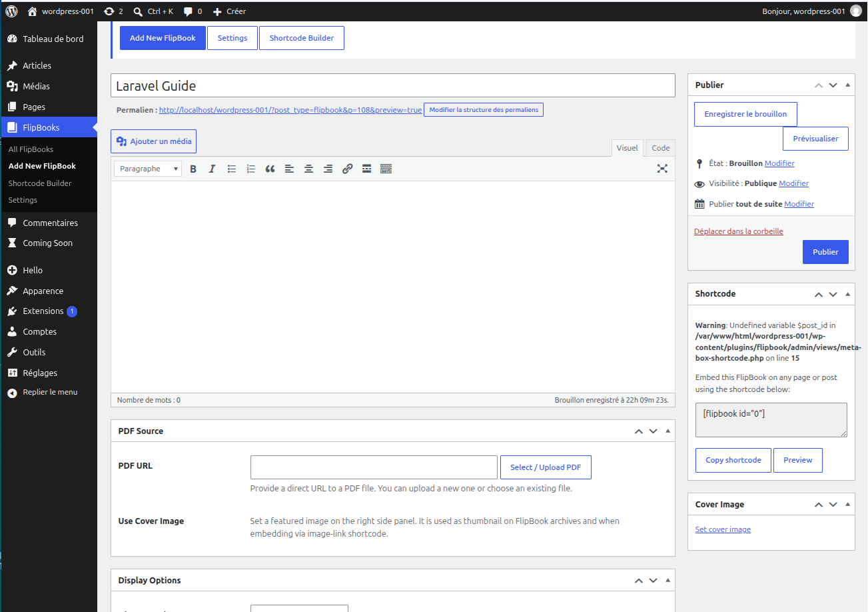Open the Shortcode Builder submenu item
The image size is (868, 612).
coord(40,183)
